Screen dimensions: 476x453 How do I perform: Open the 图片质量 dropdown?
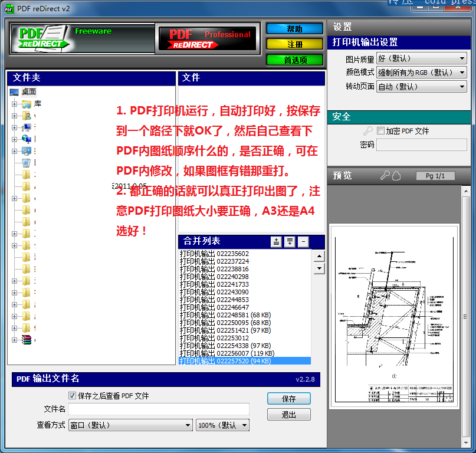click(x=421, y=58)
